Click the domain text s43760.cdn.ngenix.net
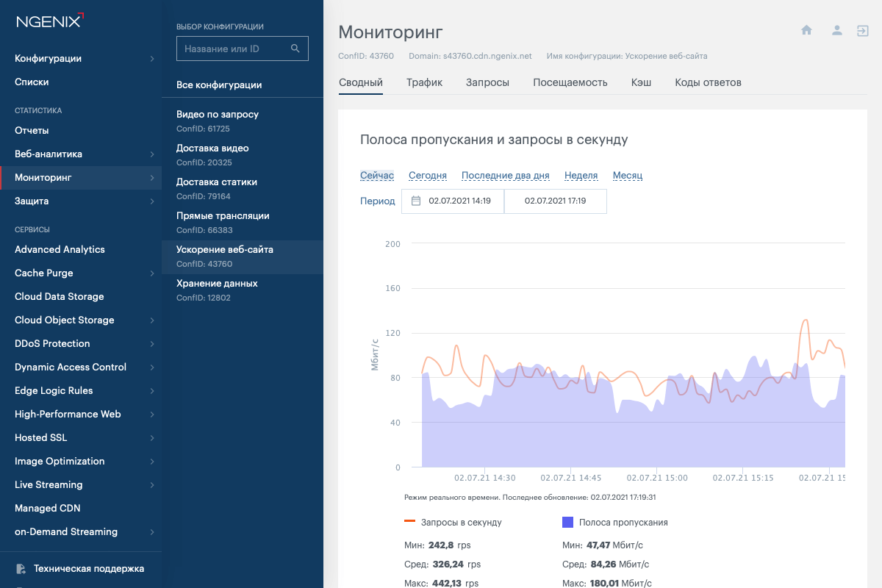The image size is (882, 588). tap(487, 56)
